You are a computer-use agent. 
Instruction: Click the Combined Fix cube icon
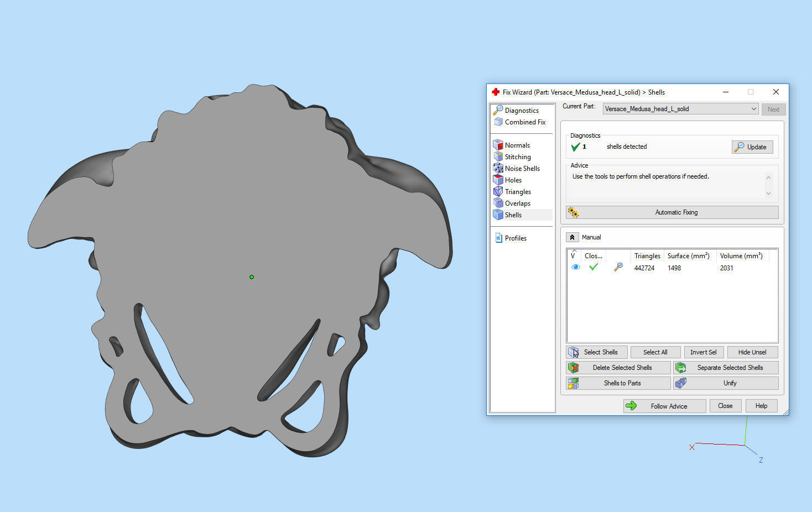[x=498, y=122]
